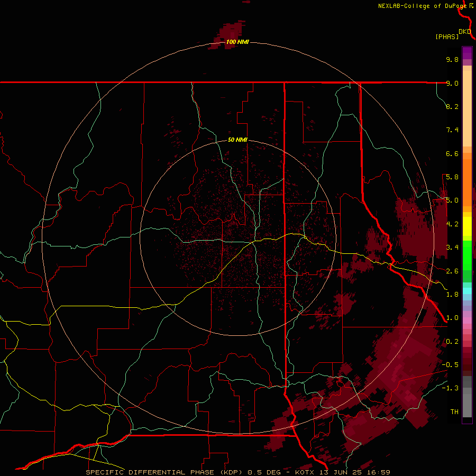Screen dimensions: 476x476
Task: Select the 4.2 scale label
Action: 452,224
